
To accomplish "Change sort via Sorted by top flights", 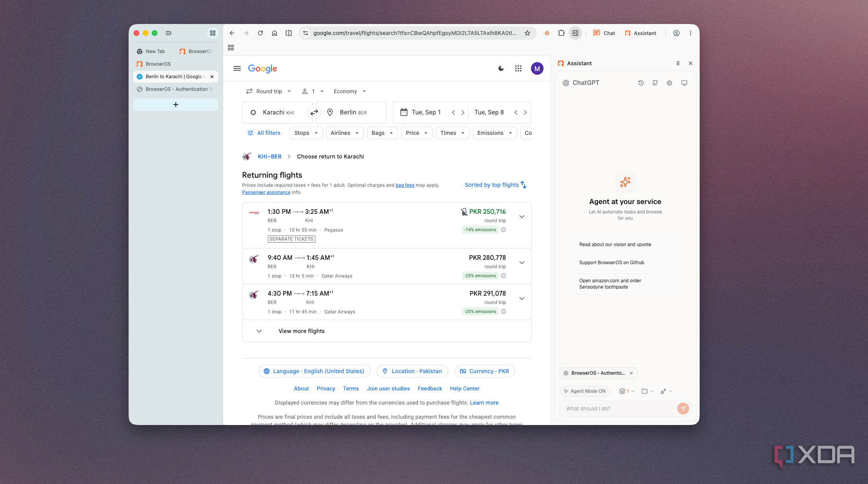I will point(496,185).
